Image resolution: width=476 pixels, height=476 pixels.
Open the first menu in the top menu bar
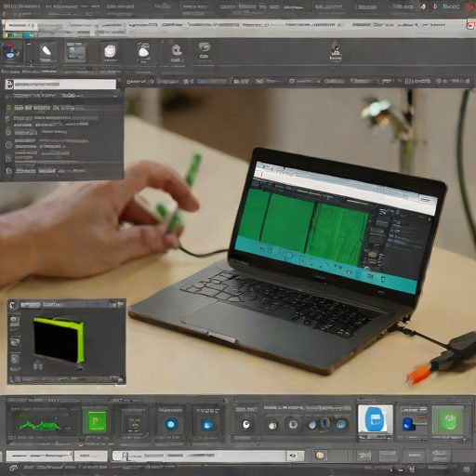click(x=21, y=7)
